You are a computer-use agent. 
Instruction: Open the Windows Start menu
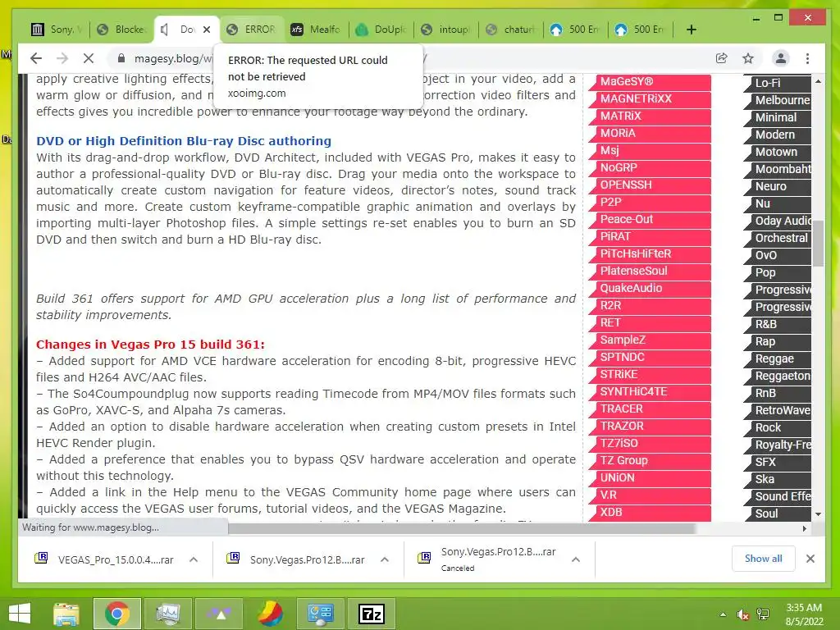pos(20,614)
